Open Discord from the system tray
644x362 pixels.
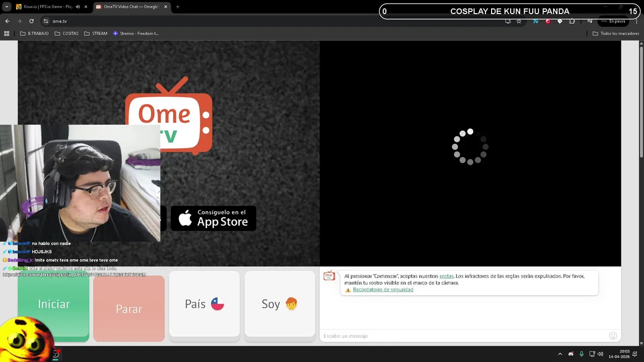[x=571, y=354]
